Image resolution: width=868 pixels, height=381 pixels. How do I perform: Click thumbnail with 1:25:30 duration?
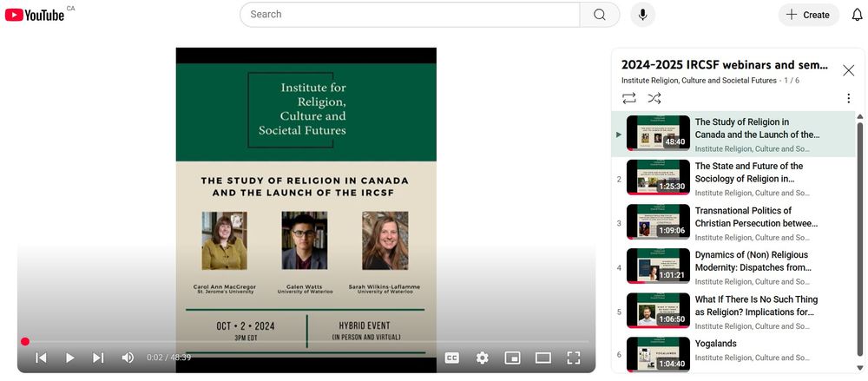click(x=658, y=177)
